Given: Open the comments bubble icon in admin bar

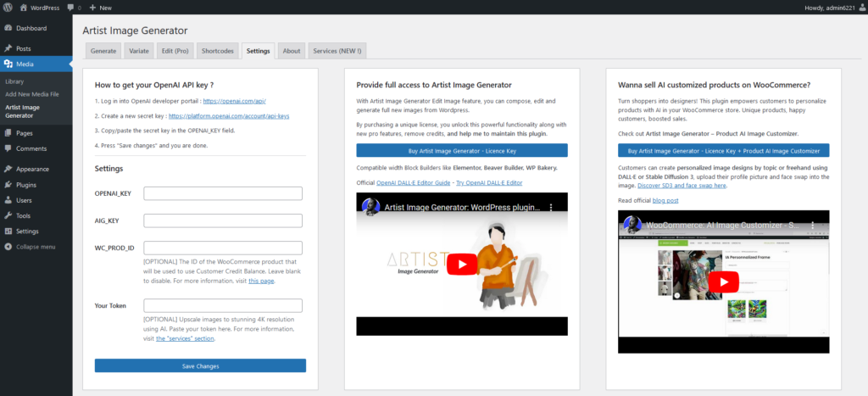Looking at the screenshot, I should [x=70, y=8].
